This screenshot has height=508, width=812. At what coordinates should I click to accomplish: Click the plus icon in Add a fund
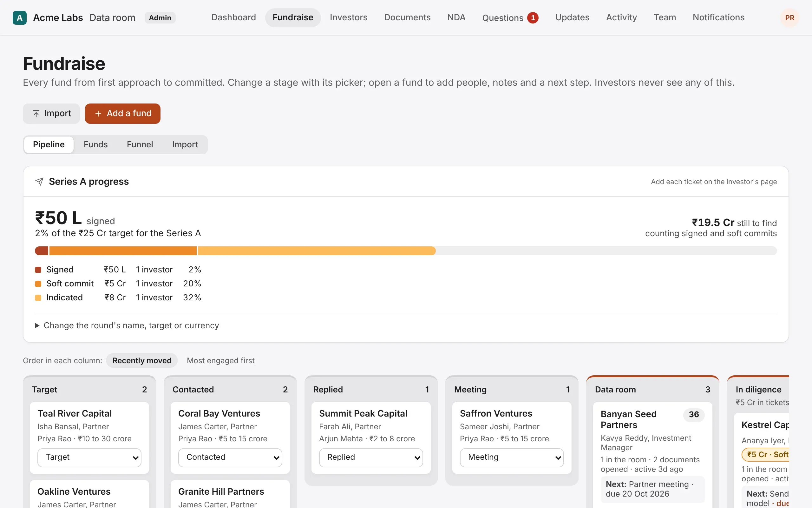pos(98,114)
